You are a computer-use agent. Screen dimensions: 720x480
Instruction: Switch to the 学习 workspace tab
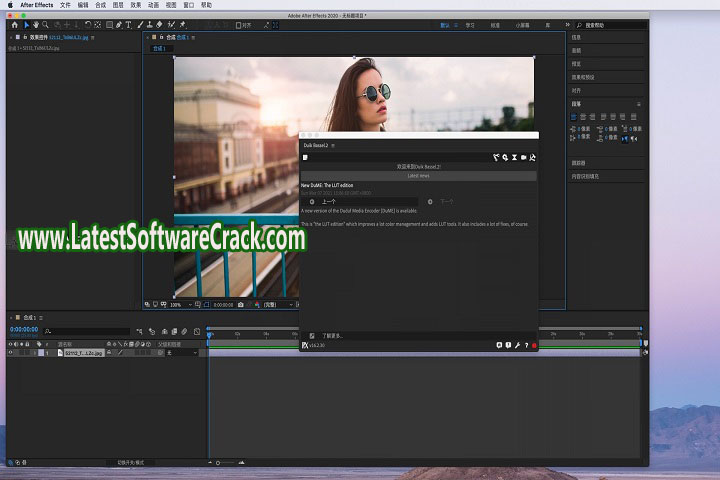[x=470, y=25]
